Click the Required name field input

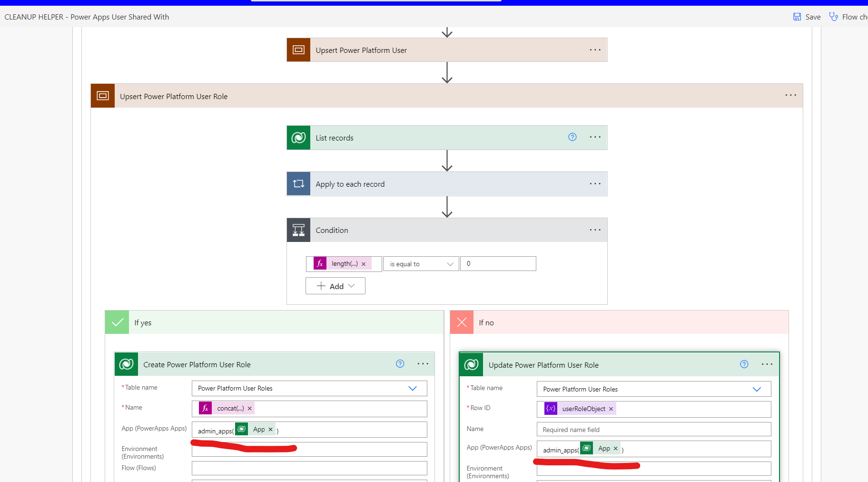[x=653, y=429]
